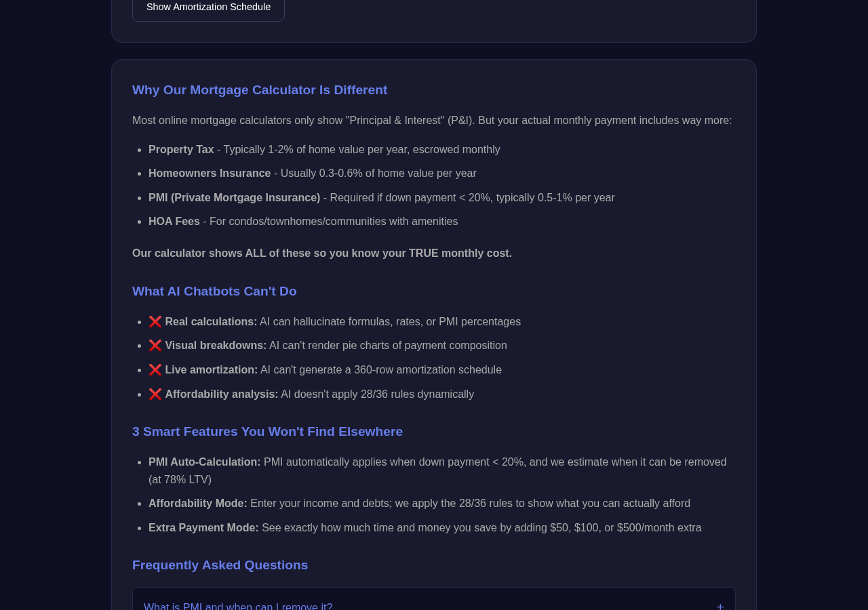Click the PMI (Private Mortgage Insurance) label
The width and height of the screenshot is (868, 610).
pos(235,198)
